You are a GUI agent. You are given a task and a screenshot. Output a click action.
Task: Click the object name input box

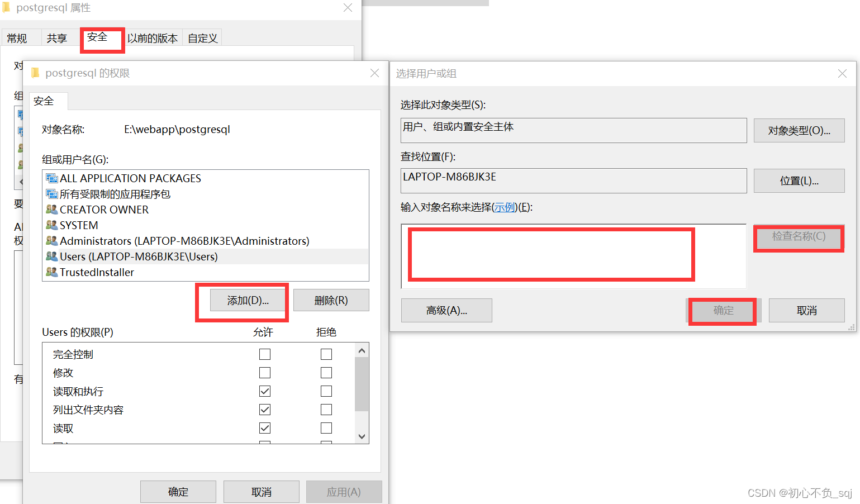574,256
